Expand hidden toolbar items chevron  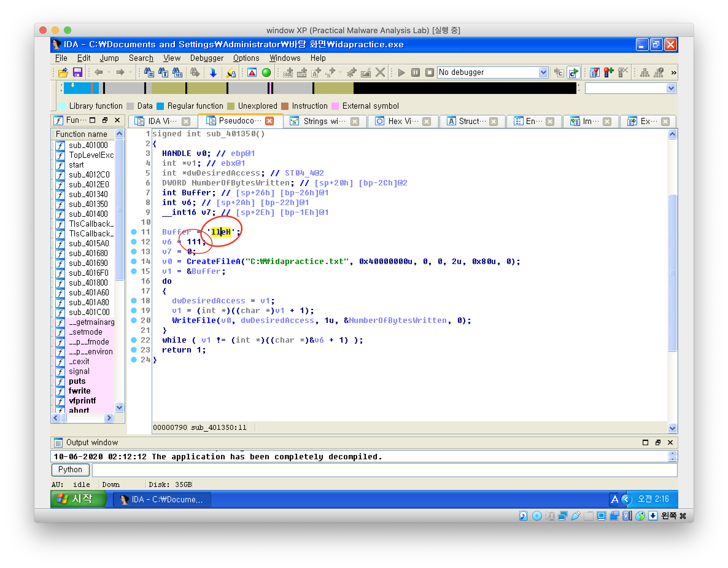tap(673, 73)
